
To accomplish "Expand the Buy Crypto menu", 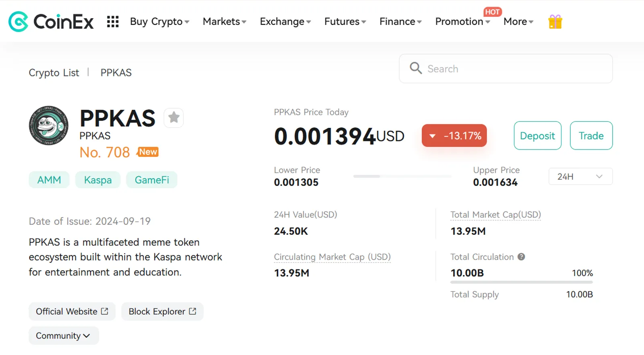I will point(159,21).
